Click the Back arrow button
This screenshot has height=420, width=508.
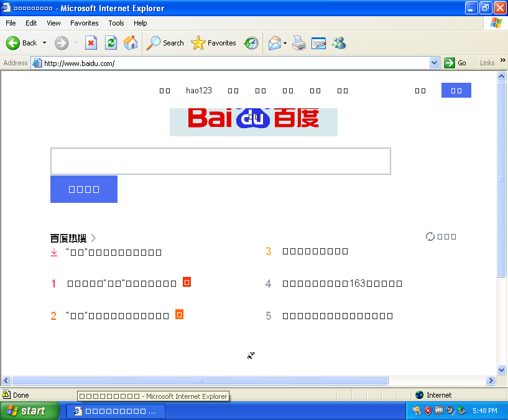tap(21, 43)
